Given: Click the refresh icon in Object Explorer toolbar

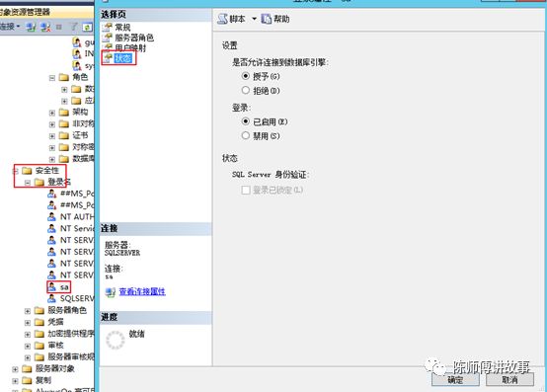Looking at the screenshot, I should (87, 27).
